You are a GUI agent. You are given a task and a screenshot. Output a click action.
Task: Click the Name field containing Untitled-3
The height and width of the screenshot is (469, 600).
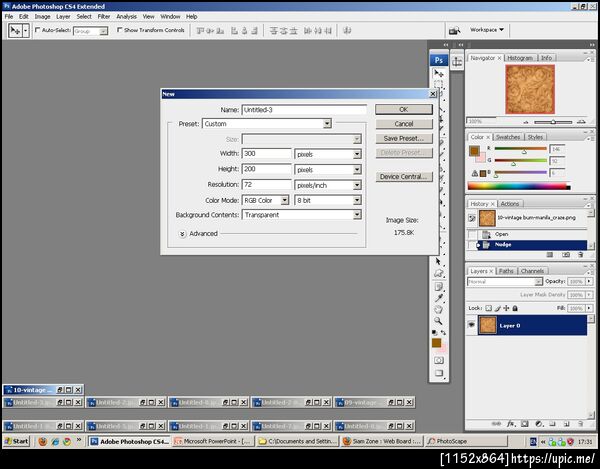coord(304,110)
